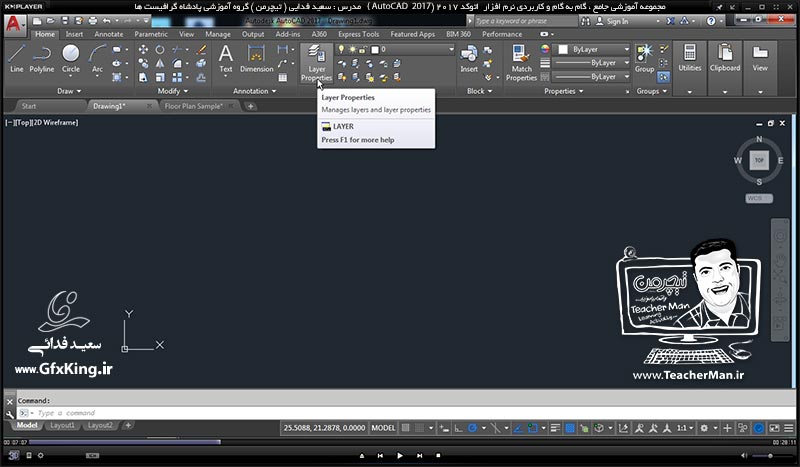Open the object color ByLayer dropdown
The width and height of the screenshot is (800, 467).
(593, 50)
